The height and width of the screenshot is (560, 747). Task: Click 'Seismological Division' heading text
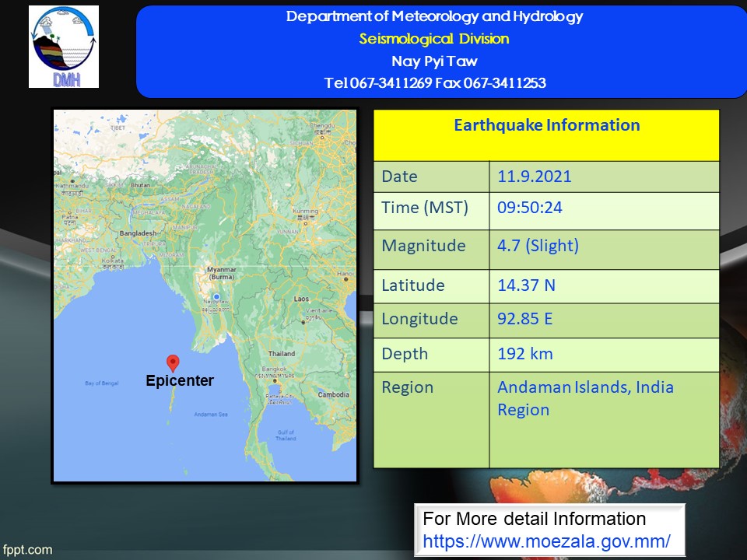[434, 39]
